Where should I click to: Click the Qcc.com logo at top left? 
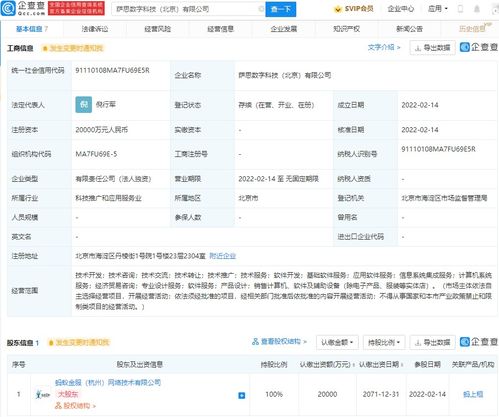coord(23,8)
